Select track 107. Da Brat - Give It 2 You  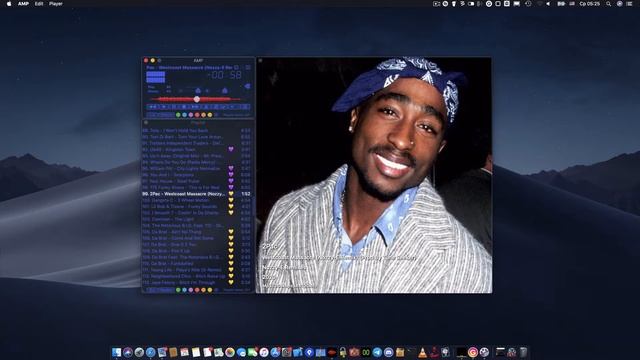196,244
